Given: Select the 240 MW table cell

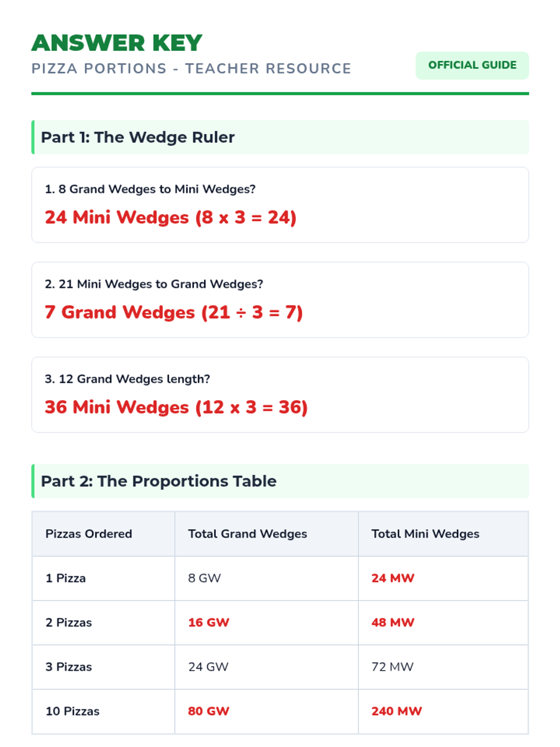Looking at the screenshot, I should pos(443,711).
